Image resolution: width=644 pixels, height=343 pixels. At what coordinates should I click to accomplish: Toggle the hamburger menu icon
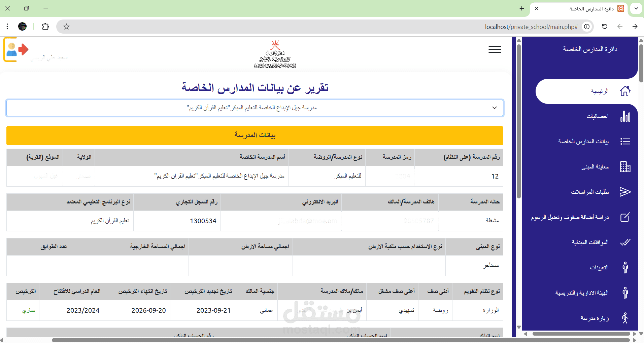tap(495, 49)
